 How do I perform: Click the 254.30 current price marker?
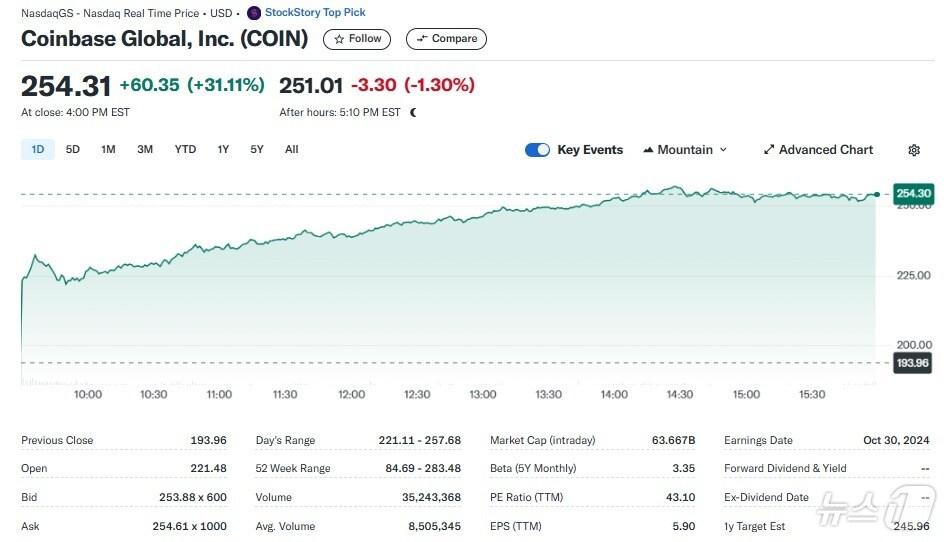click(913, 193)
